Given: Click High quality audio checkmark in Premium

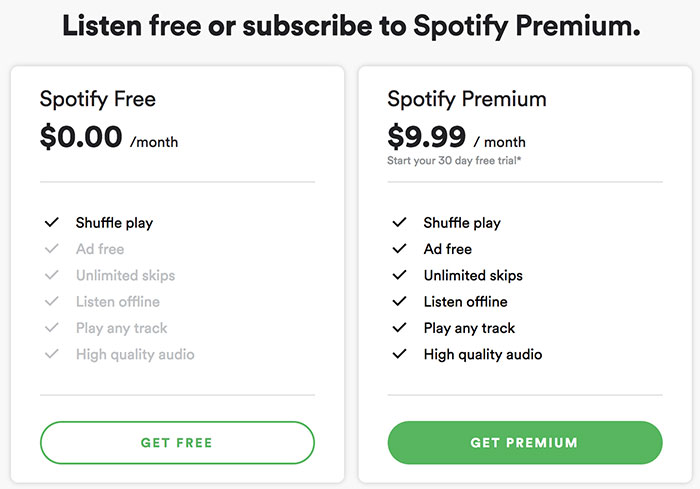Looking at the screenshot, I should (x=400, y=354).
